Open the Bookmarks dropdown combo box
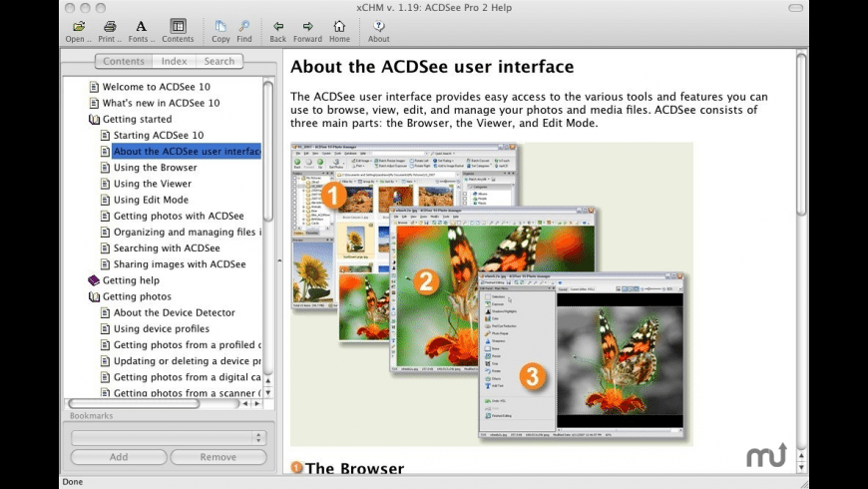Screen dimensions: 868x489 169,437
